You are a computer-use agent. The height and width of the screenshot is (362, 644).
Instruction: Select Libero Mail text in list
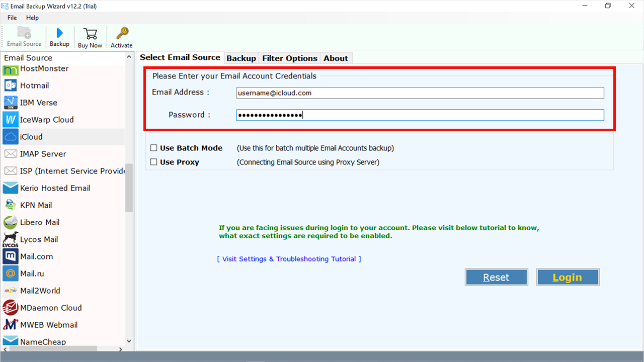point(40,222)
